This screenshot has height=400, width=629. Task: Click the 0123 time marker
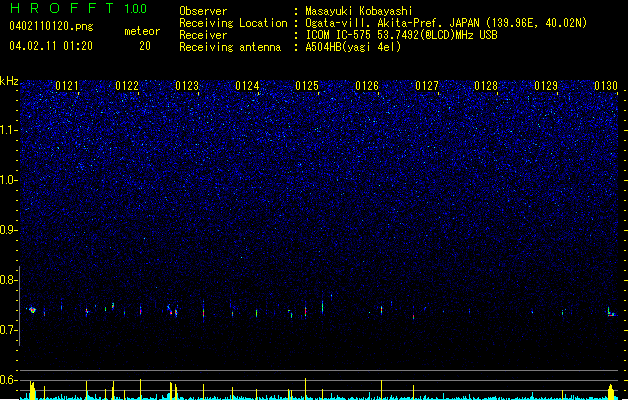tap(187, 86)
